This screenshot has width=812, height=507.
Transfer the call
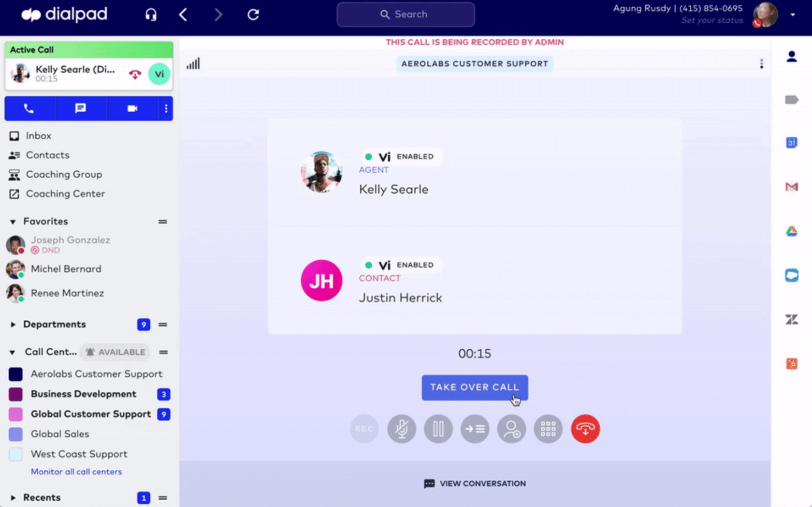coord(475,429)
